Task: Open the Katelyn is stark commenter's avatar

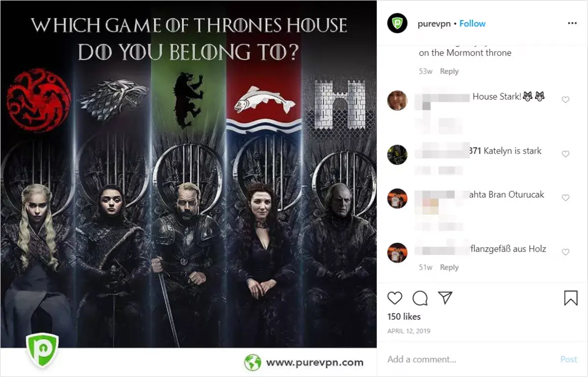Action: tap(397, 154)
